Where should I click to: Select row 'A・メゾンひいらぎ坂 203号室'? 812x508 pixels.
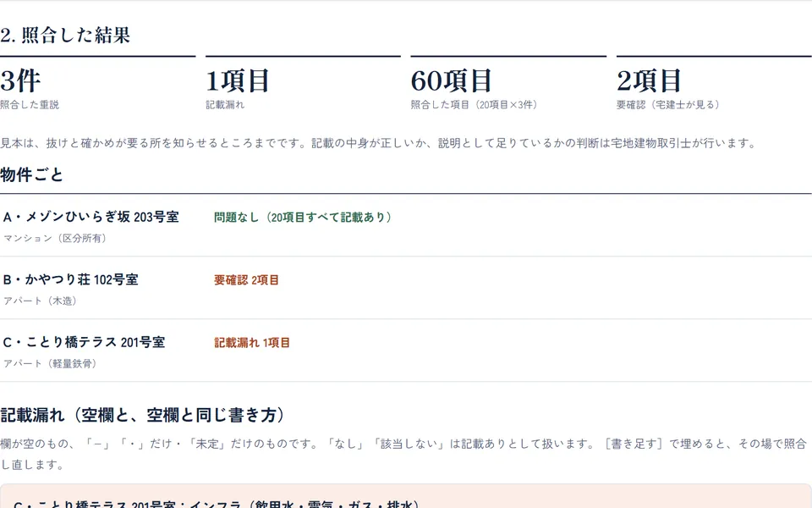coord(406,225)
